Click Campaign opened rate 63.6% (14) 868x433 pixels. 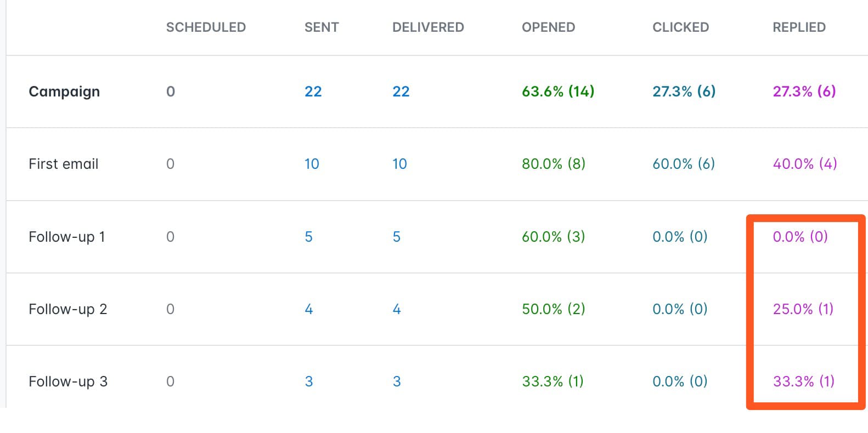(x=558, y=92)
